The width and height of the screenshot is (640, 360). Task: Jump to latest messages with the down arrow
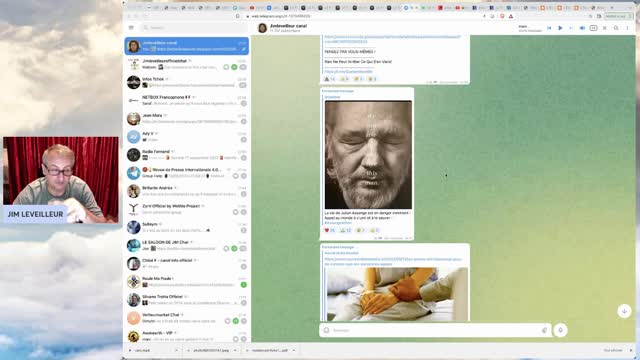tap(624, 311)
